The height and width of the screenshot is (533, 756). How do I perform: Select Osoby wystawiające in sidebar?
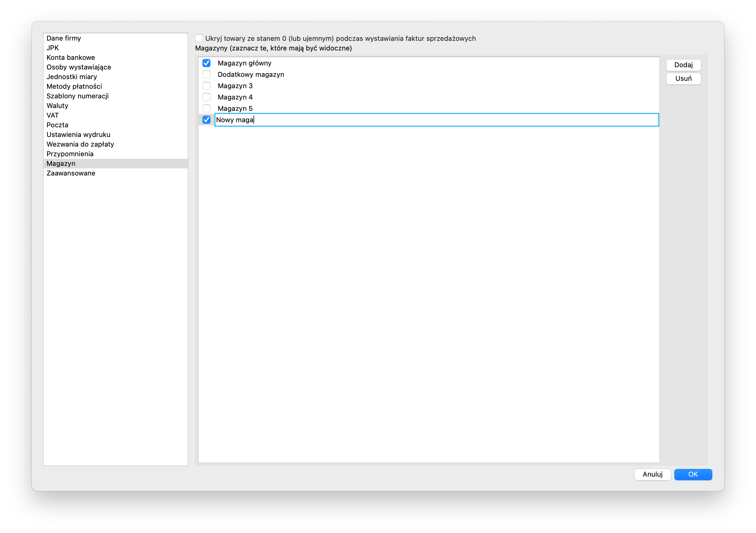point(116,67)
